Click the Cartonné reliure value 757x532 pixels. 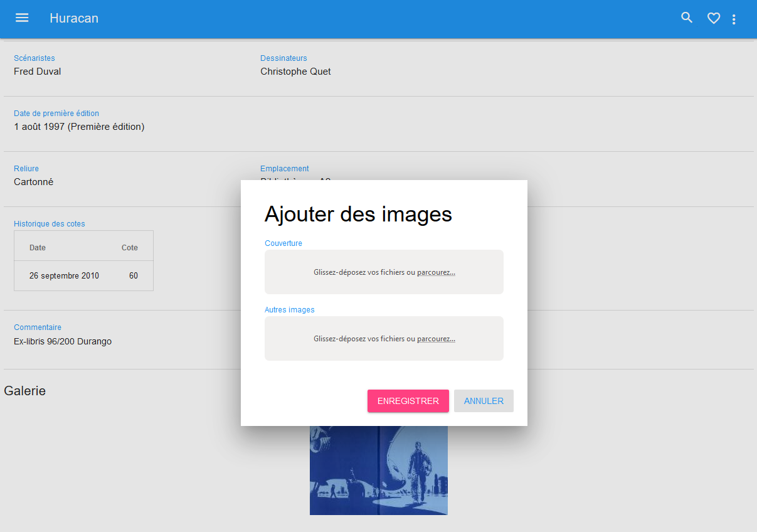(34, 182)
